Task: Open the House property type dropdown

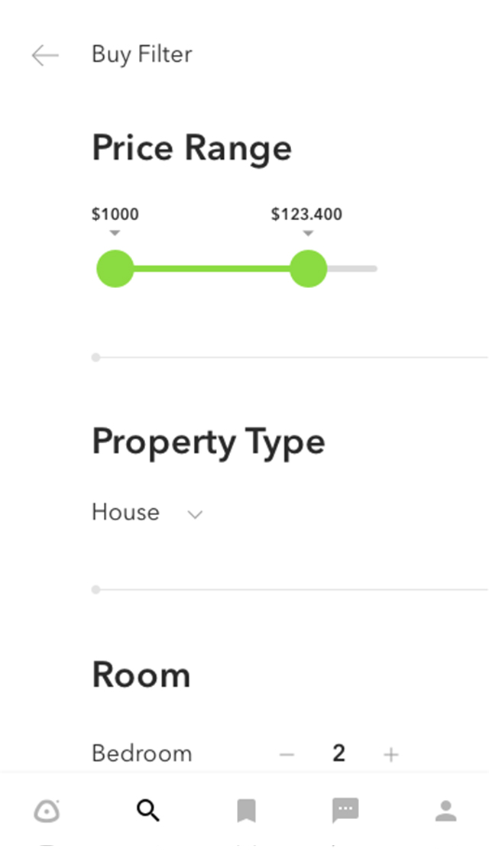Action: click(x=126, y=512)
